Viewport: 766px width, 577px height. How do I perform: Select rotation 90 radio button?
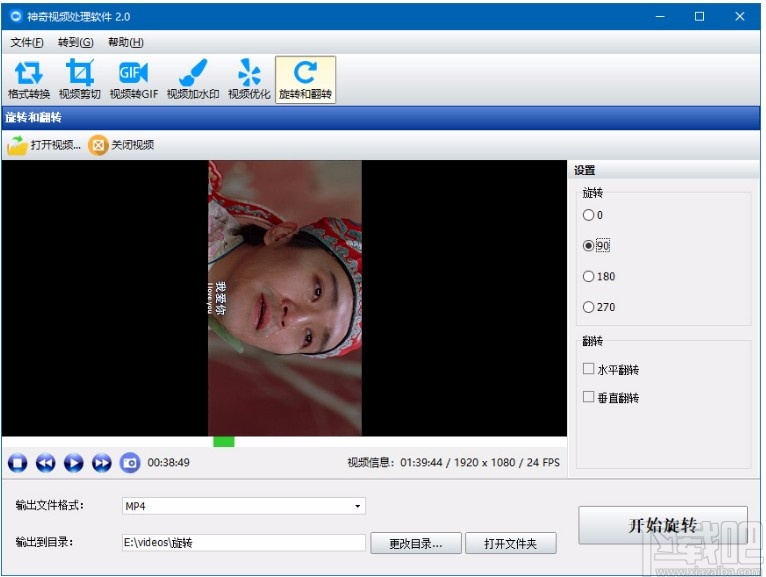(588, 246)
